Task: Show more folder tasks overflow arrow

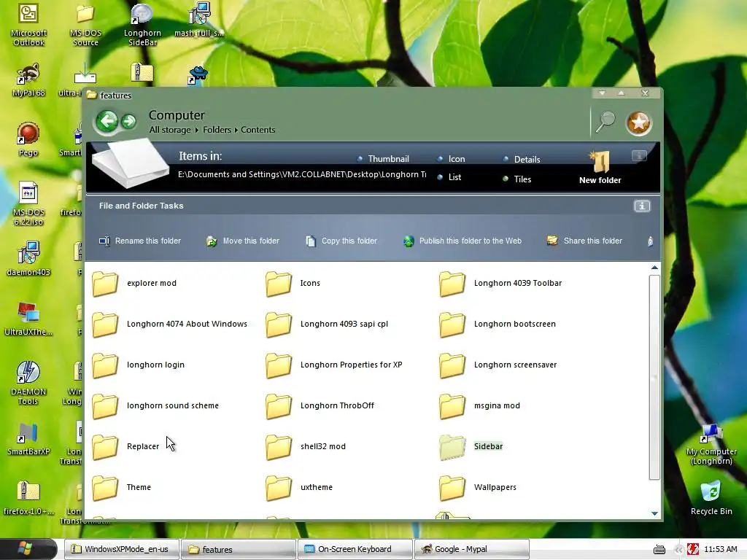Action: coord(650,241)
